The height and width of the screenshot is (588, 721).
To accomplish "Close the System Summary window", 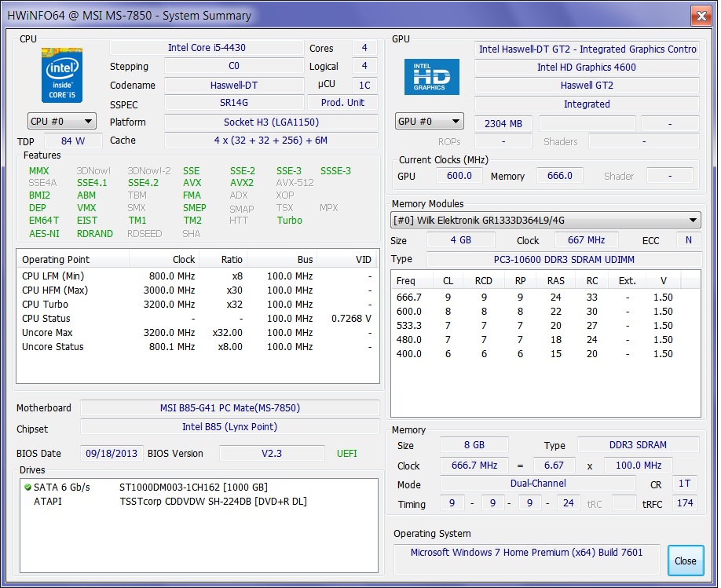I will click(x=701, y=16).
